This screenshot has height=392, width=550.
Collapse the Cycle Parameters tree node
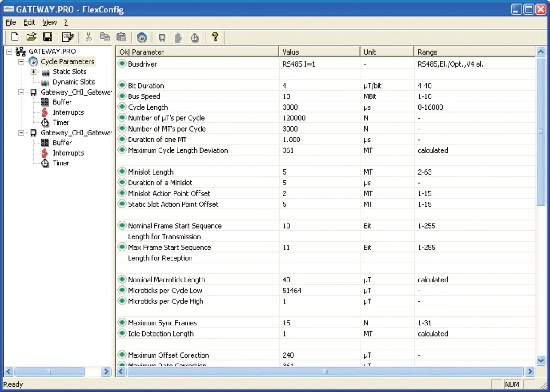(x=21, y=62)
